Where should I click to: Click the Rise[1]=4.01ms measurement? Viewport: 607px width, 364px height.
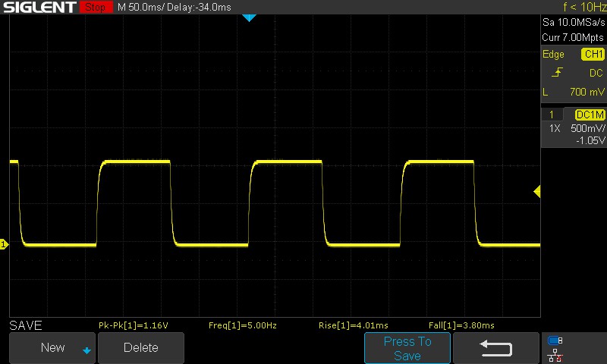pos(353,325)
